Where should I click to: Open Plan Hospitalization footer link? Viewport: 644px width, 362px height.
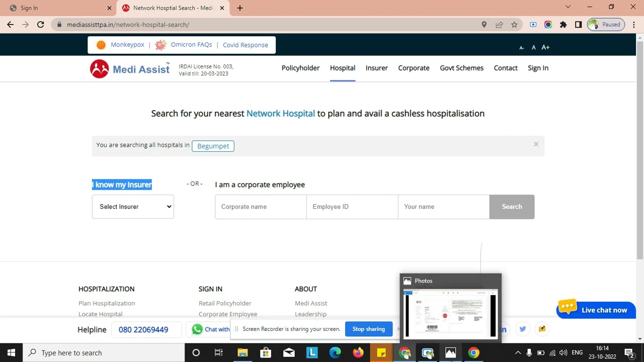click(107, 303)
